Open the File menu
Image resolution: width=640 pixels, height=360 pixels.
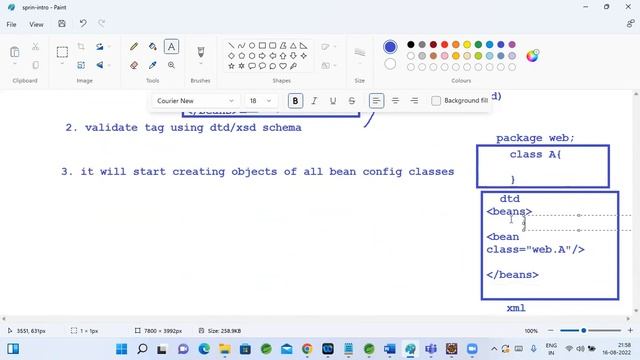point(11,24)
